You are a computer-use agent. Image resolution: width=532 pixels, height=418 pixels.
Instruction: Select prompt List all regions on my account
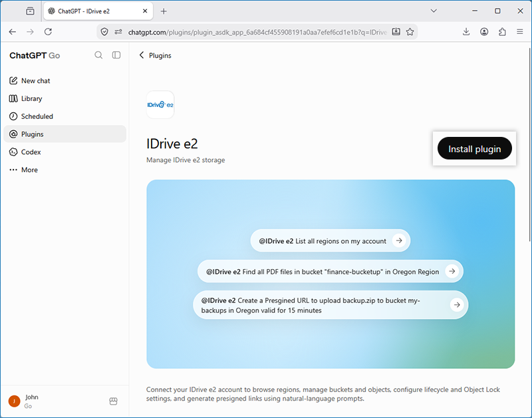click(330, 241)
